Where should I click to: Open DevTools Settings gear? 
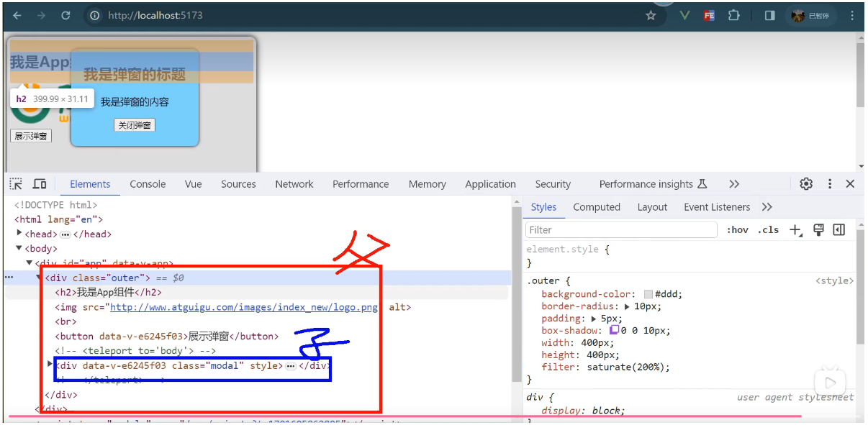click(x=806, y=184)
